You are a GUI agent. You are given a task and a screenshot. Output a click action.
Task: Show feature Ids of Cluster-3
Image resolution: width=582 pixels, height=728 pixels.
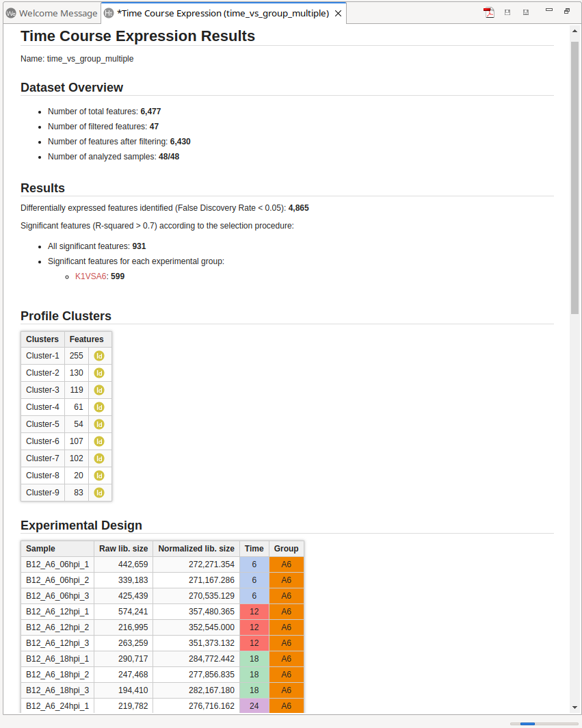tap(99, 390)
